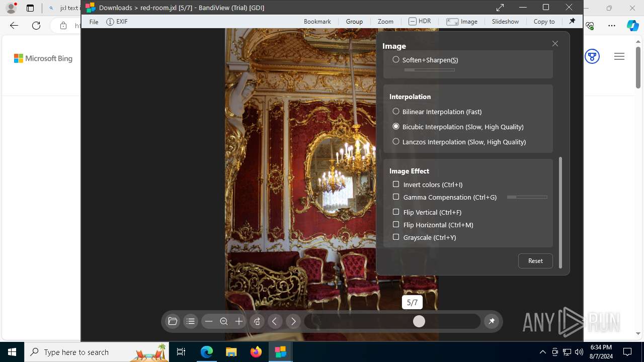This screenshot has height=362, width=644.
Task: Open EXIF information
Action: [x=117, y=22]
